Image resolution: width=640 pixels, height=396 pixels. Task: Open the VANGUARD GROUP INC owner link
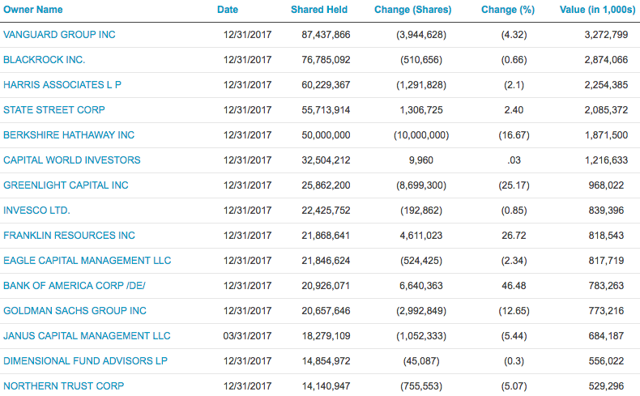[x=59, y=35]
